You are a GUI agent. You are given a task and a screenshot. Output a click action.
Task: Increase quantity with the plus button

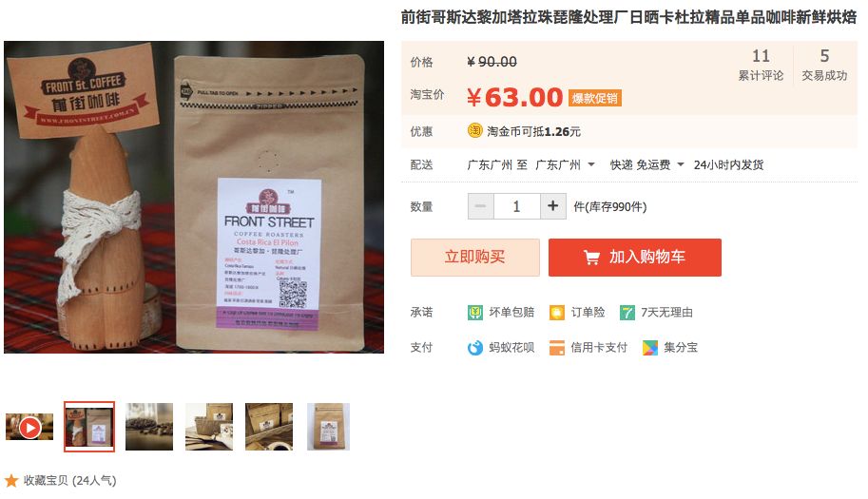pos(553,206)
